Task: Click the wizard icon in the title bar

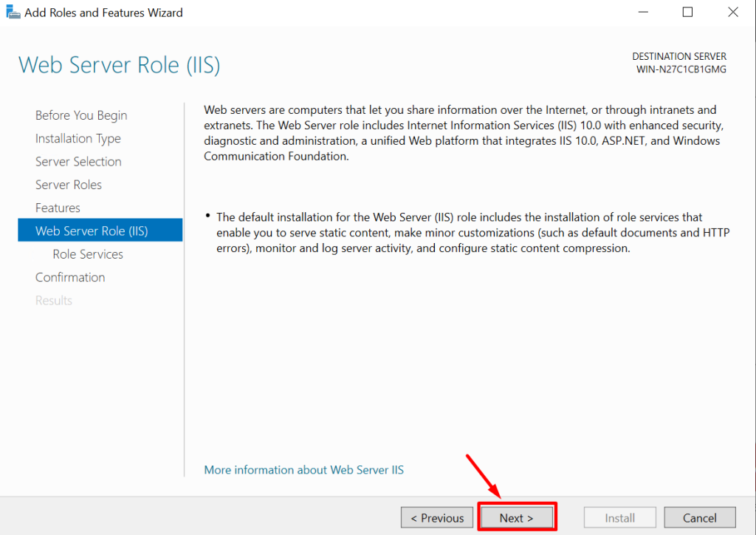Action: click(13, 13)
